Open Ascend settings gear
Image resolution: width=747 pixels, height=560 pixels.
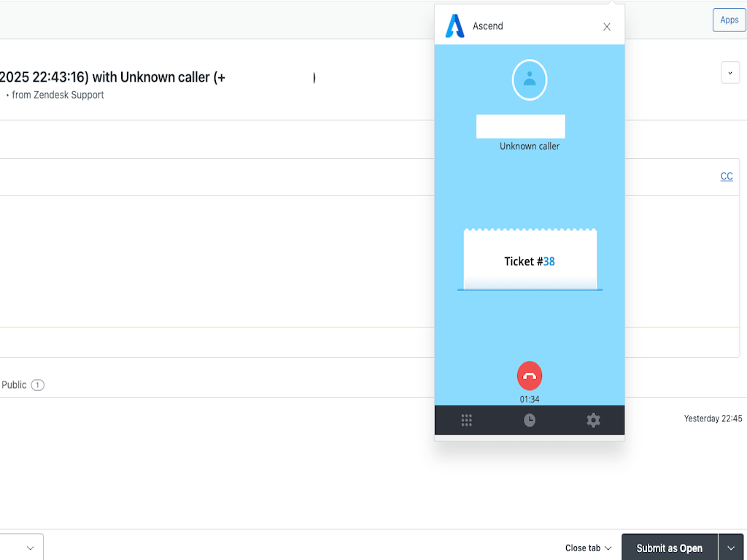[x=593, y=420]
